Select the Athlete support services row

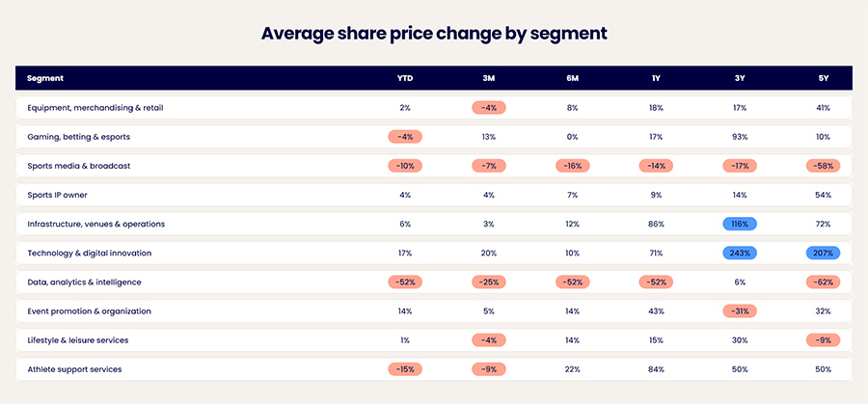pyautogui.click(x=434, y=369)
